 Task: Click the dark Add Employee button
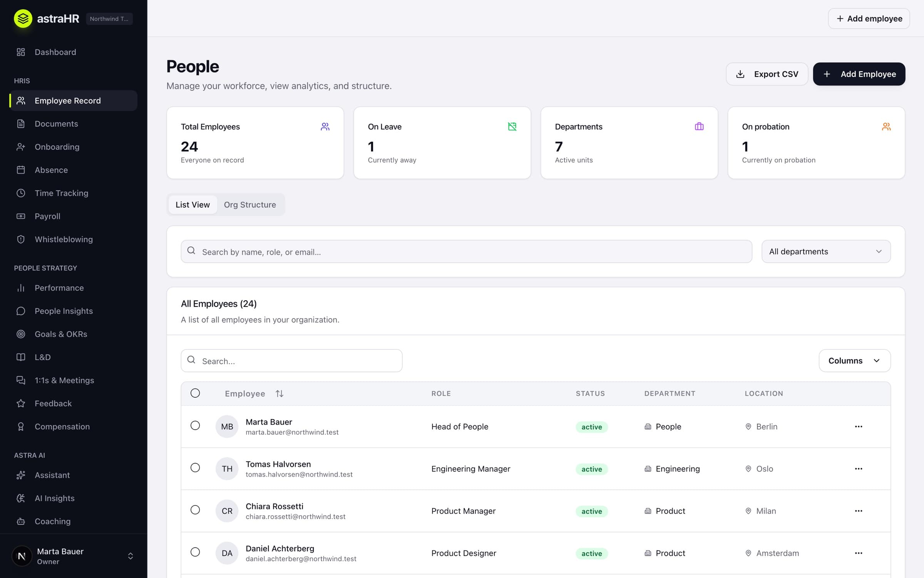859,74
